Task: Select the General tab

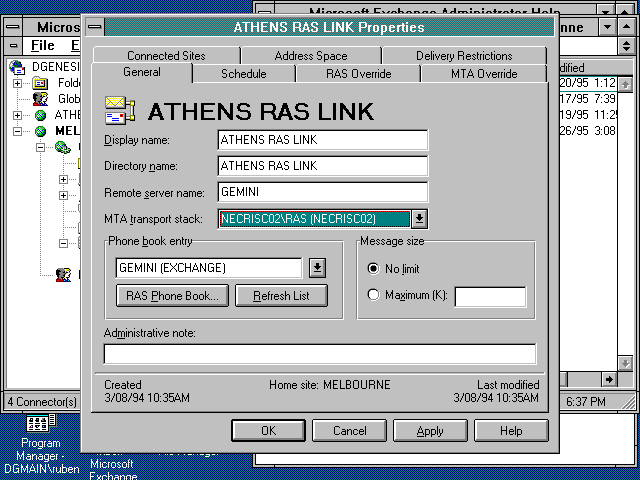Action: click(142, 72)
